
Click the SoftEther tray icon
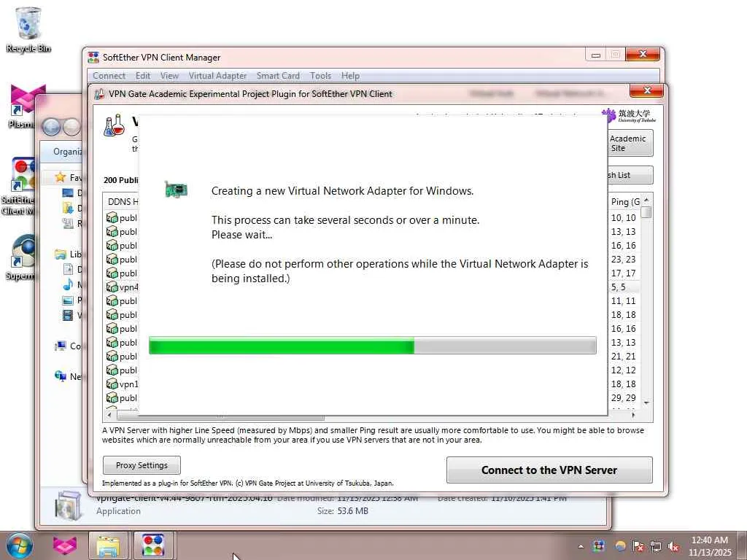click(x=600, y=546)
